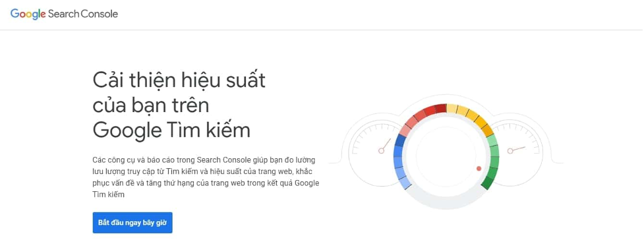The height and width of the screenshot is (240, 644).
Task: Click the center of the main circular gauge
Action: tap(446, 156)
